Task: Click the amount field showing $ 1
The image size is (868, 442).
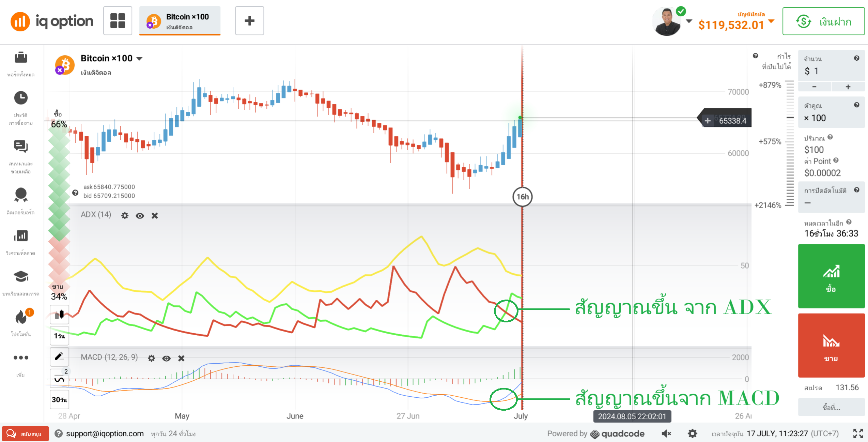Action: click(x=831, y=65)
